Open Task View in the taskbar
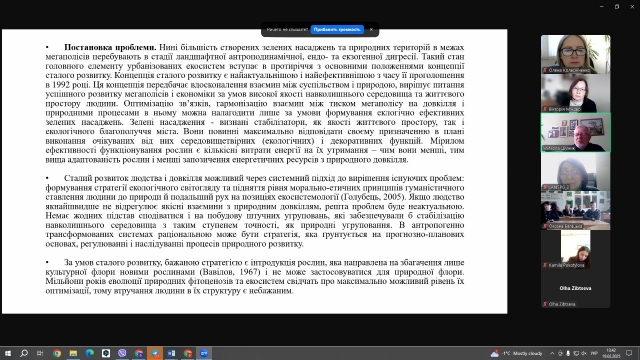Screen dimensions: 640x360 point(40,353)
